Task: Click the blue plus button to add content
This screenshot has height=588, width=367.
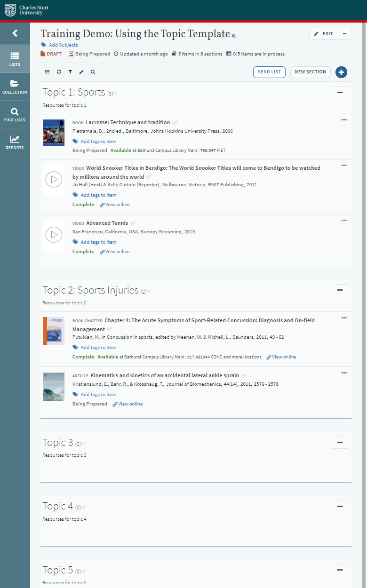Action: tap(341, 72)
